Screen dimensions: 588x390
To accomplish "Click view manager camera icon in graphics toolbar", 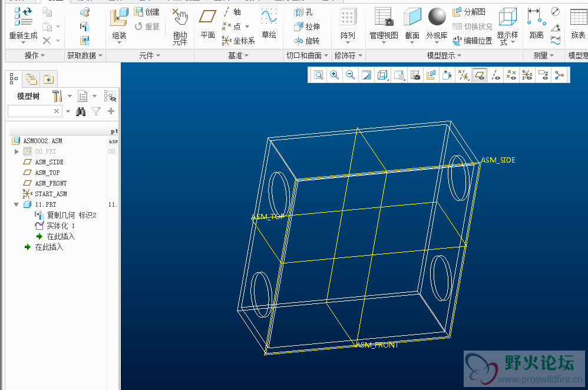I will pos(415,75).
